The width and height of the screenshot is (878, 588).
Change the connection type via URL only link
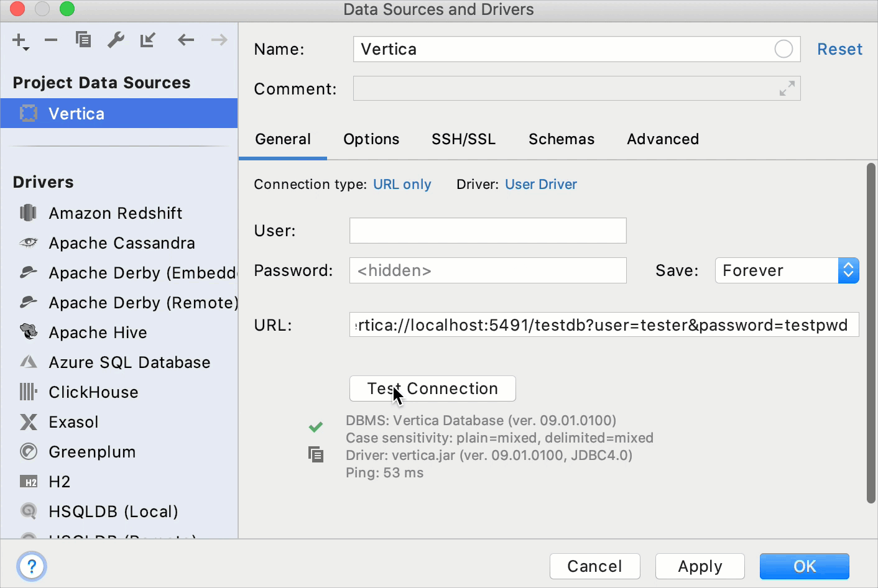click(402, 185)
